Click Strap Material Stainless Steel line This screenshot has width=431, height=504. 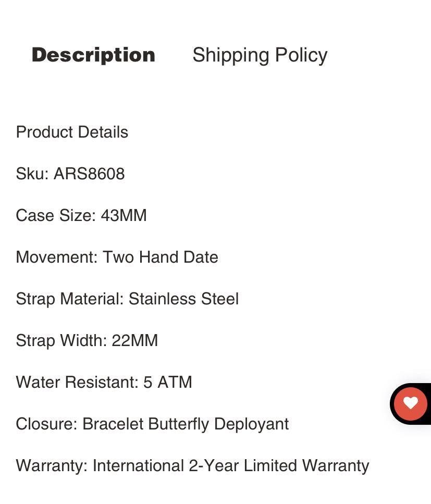(x=127, y=299)
